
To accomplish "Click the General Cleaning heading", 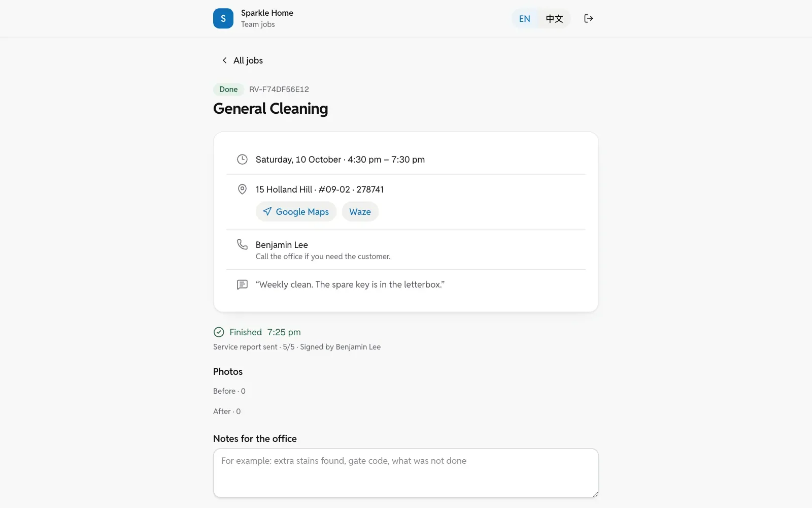I will pyautogui.click(x=270, y=109).
